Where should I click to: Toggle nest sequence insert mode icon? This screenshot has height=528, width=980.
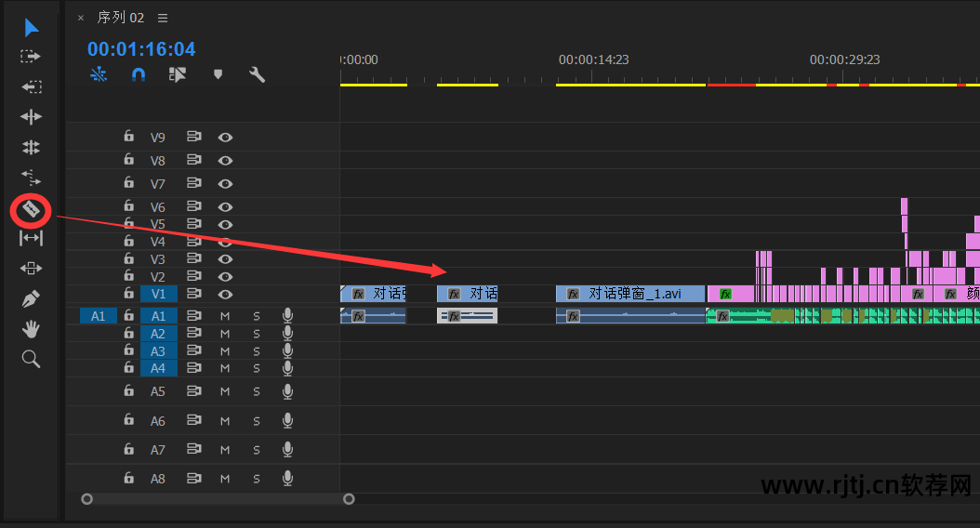[x=99, y=75]
